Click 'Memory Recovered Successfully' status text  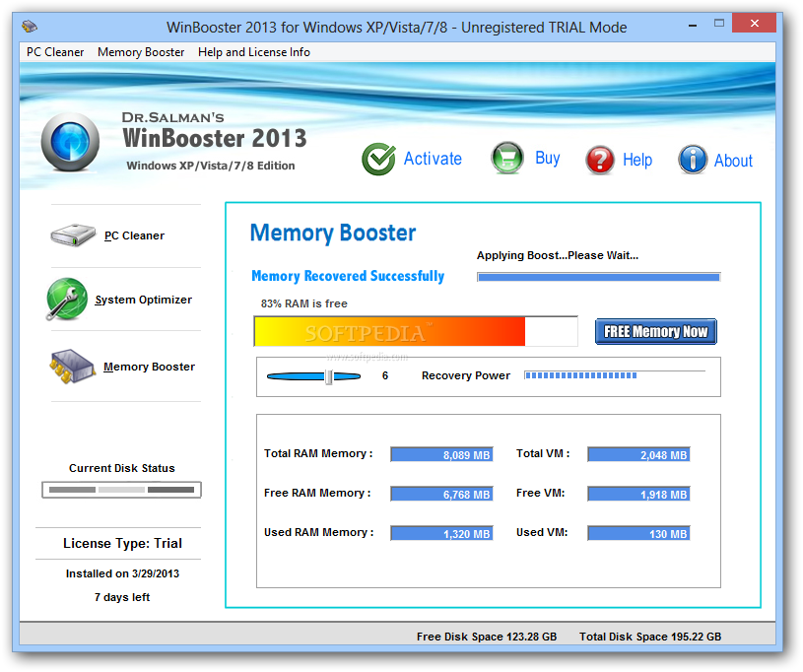pos(348,276)
